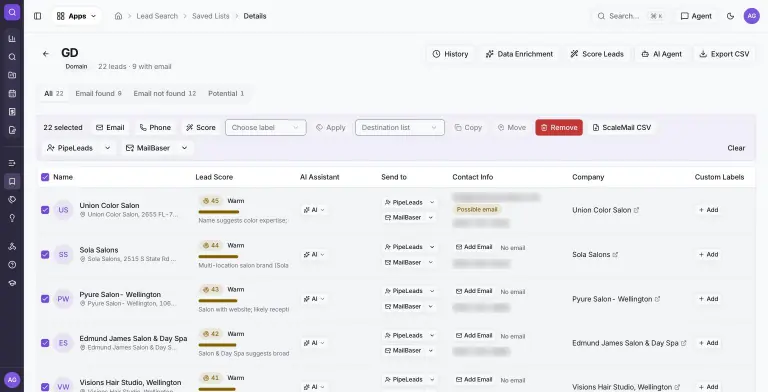Image resolution: width=768 pixels, height=392 pixels.
Task: Click the Sola Salons lead score bar
Action: coord(218,256)
